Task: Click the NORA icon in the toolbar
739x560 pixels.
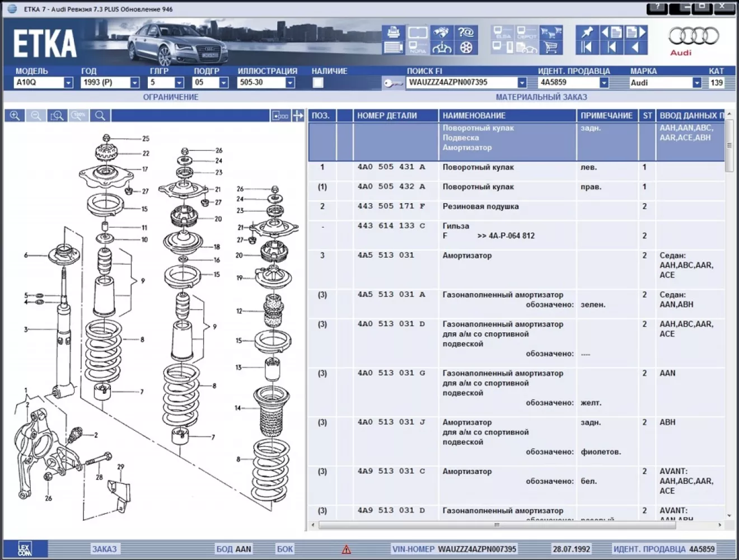Action: (x=418, y=48)
